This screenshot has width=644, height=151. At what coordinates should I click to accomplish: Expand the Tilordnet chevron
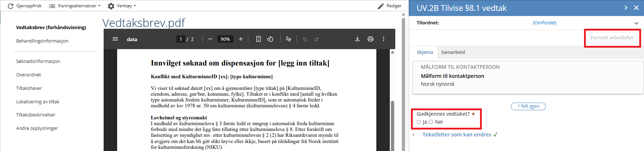pos(636,23)
